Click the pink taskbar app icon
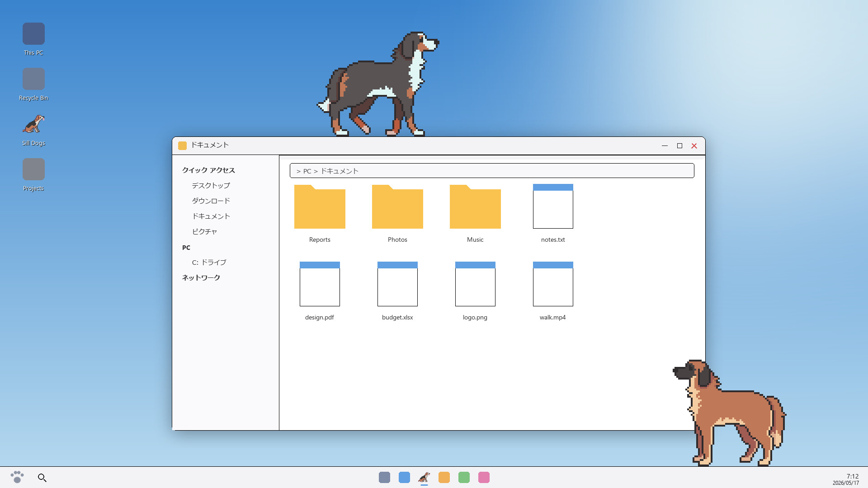Image resolution: width=868 pixels, height=488 pixels. 484,477
